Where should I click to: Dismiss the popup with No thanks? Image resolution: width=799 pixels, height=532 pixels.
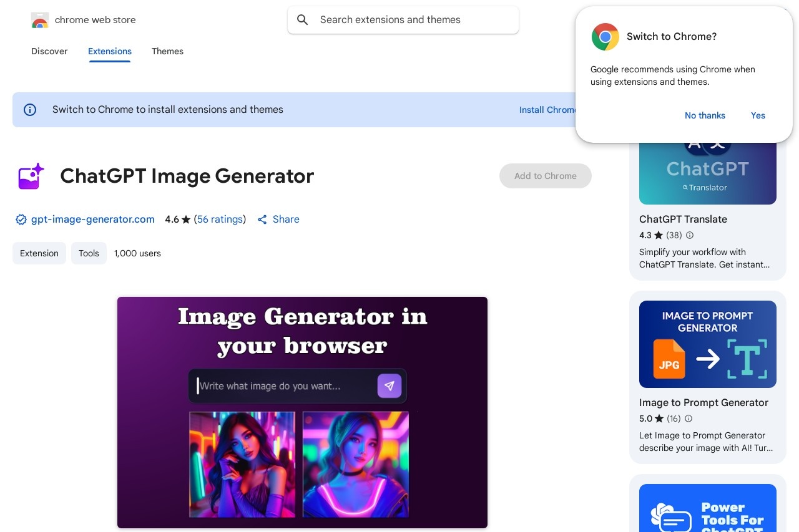tap(705, 115)
